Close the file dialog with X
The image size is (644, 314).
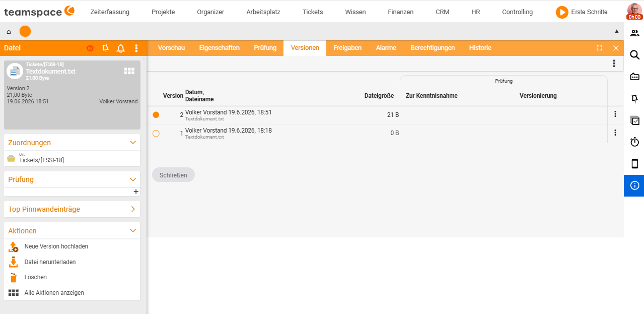pos(616,48)
